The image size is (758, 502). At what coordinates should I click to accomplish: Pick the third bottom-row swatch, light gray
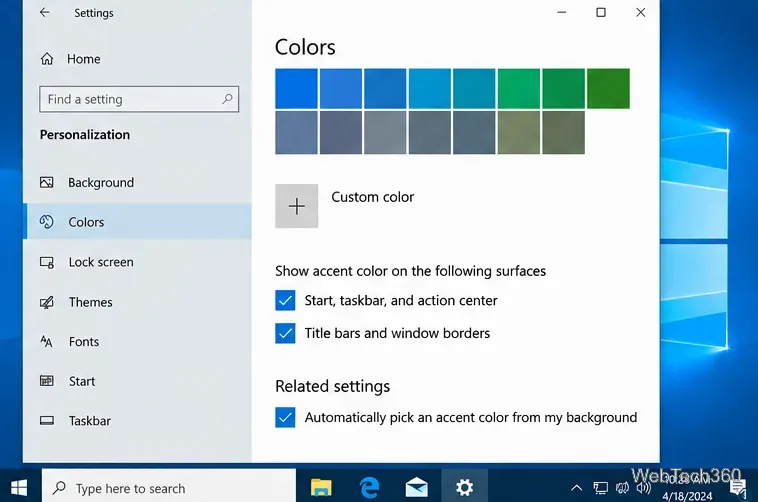[385, 133]
